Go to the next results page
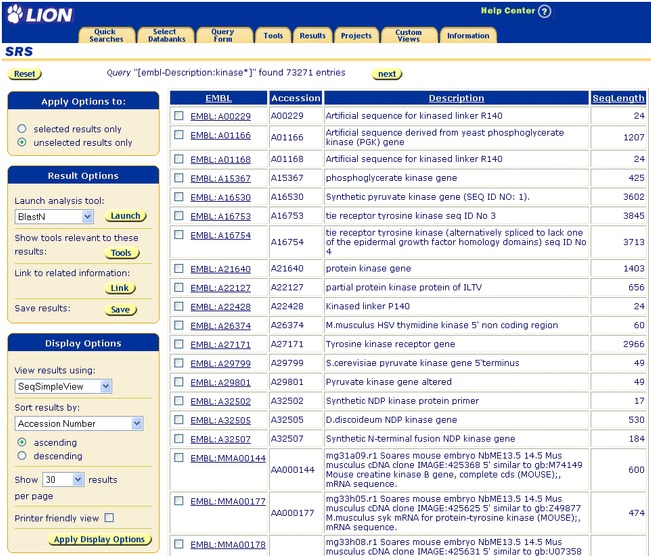Screen dimensions: 651x556 (x=387, y=74)
